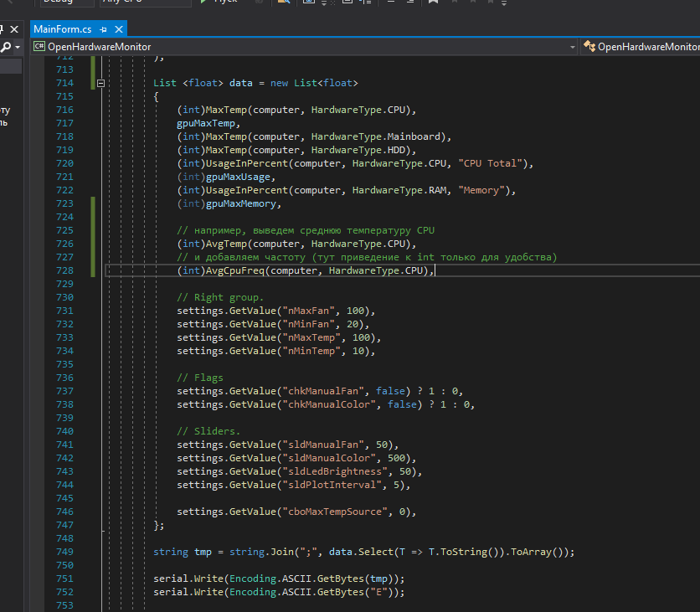Click the '// Right group.' comment
The width and height of the screenshot is (700, 612).
[220, 297]
